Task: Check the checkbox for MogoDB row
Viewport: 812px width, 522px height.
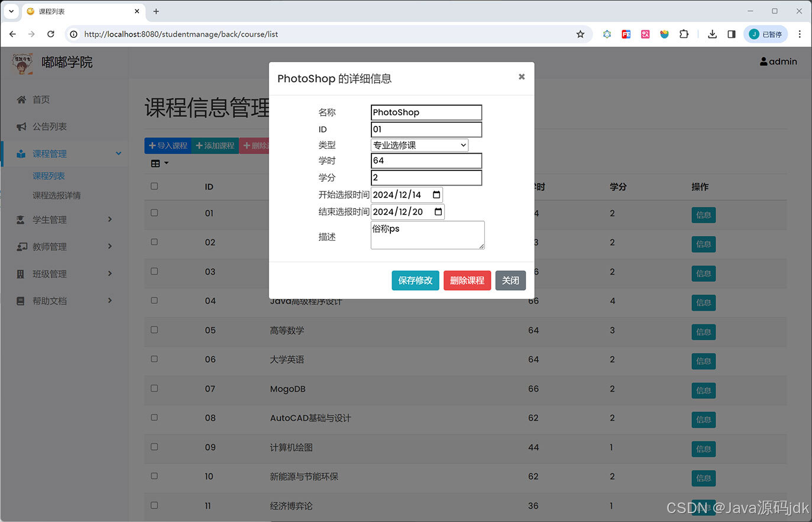Action: [x=154, y=388]
